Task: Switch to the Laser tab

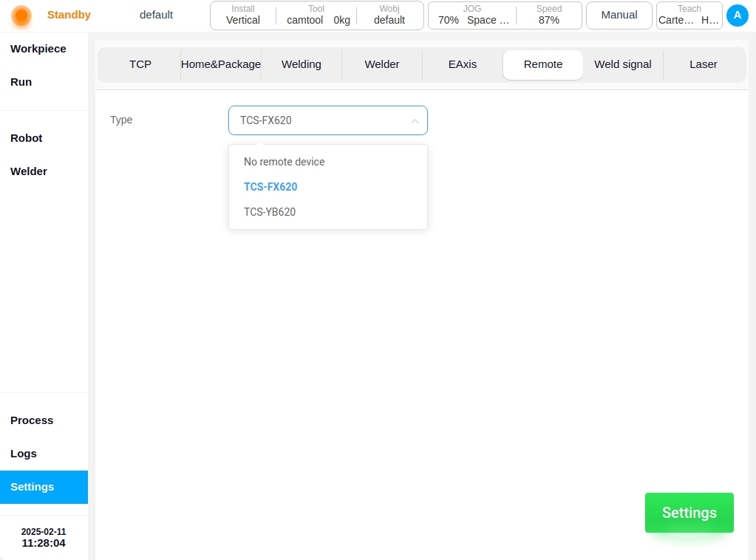Action: [704, 64]
